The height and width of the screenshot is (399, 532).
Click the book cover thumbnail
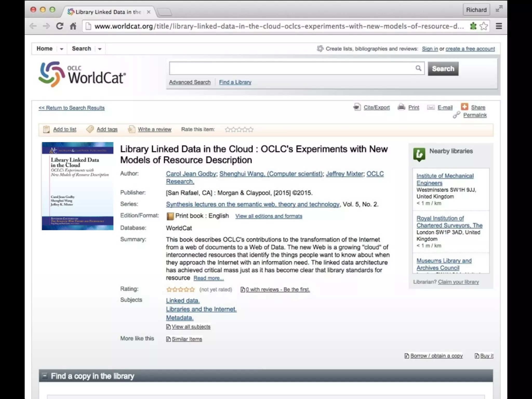click(x=77, y=186)
